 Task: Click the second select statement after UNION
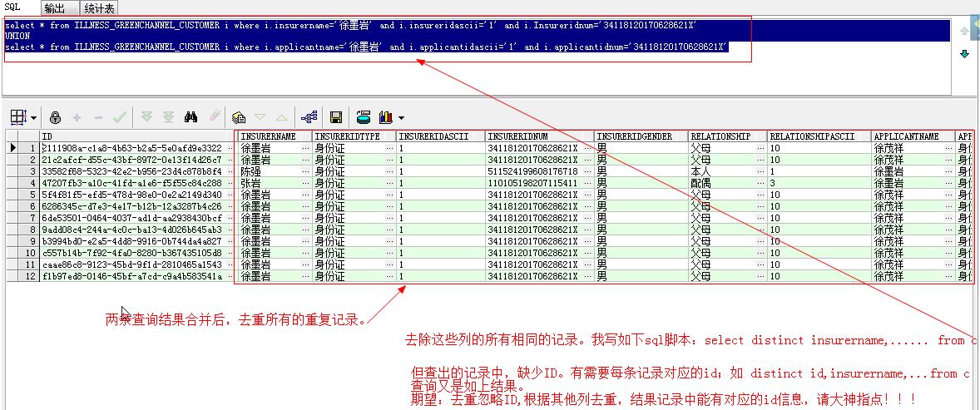tap(367, 47)
